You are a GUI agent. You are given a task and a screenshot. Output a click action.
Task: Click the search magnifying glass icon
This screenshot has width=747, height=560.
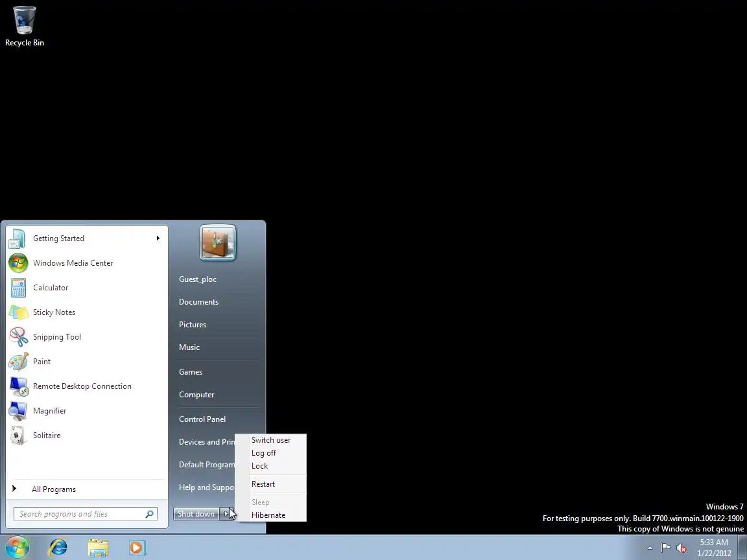tap(149, 514)
